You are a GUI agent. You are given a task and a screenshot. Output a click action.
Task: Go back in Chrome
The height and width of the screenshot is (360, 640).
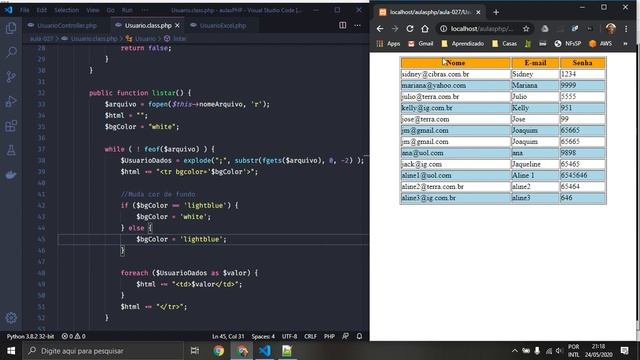pyautogui.click(x=380, y=29)
